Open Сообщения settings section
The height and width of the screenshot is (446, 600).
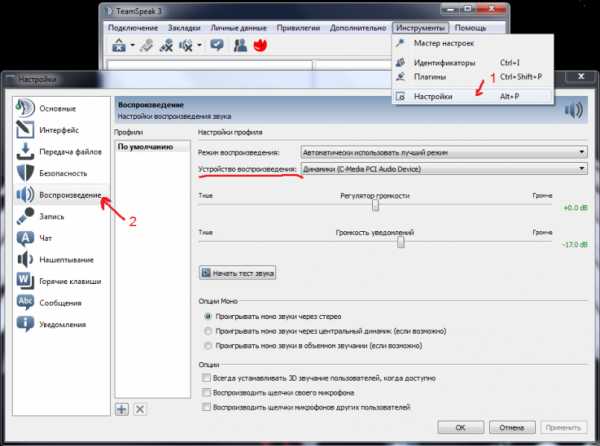61,303
